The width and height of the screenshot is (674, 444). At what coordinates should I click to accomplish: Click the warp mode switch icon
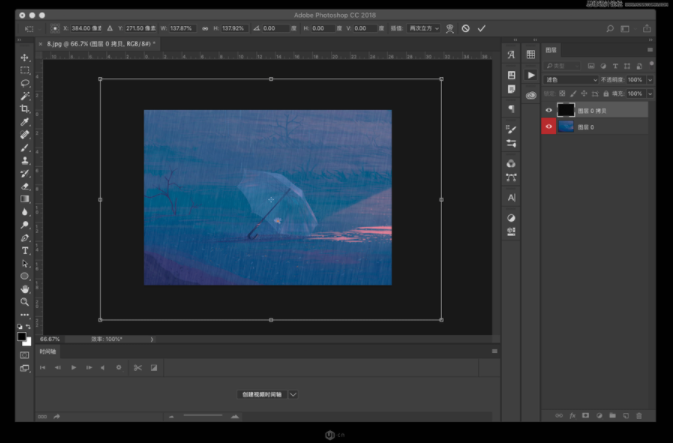point(449,28)
